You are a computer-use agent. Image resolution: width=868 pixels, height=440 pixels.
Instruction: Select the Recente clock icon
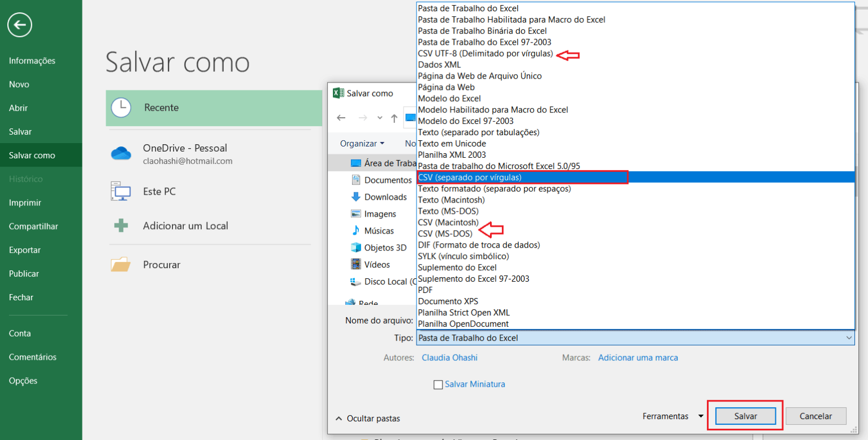coord(121,107)
